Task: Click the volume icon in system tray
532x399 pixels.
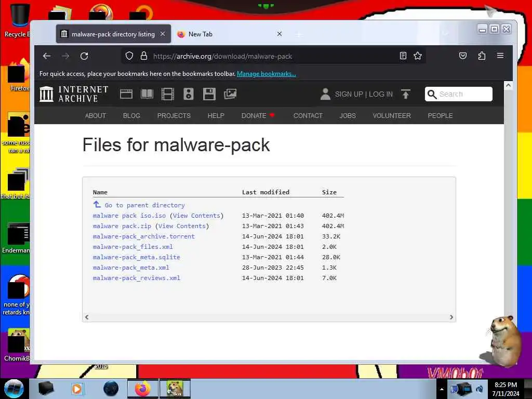Action: click(x=480, y=389)
